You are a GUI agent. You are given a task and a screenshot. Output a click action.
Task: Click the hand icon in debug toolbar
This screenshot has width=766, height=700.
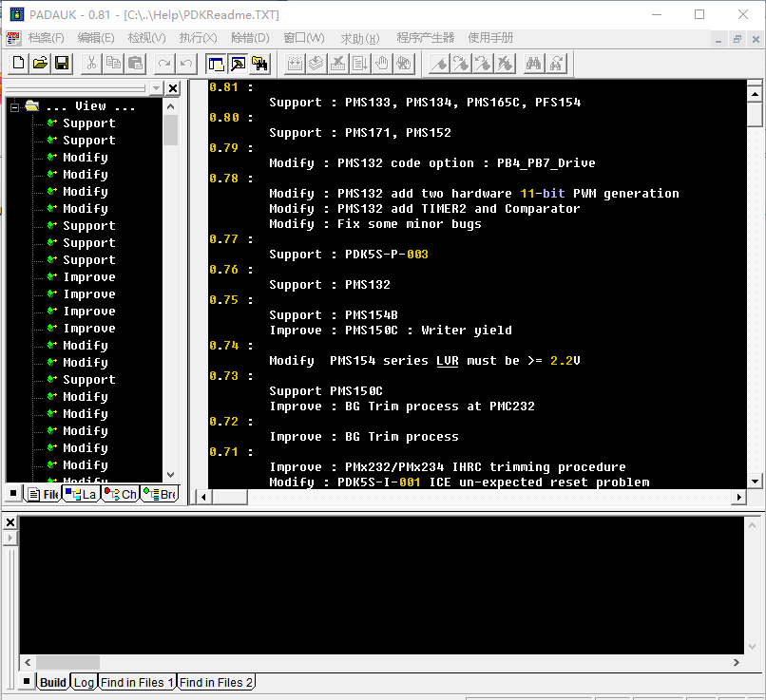click(382, 64)
